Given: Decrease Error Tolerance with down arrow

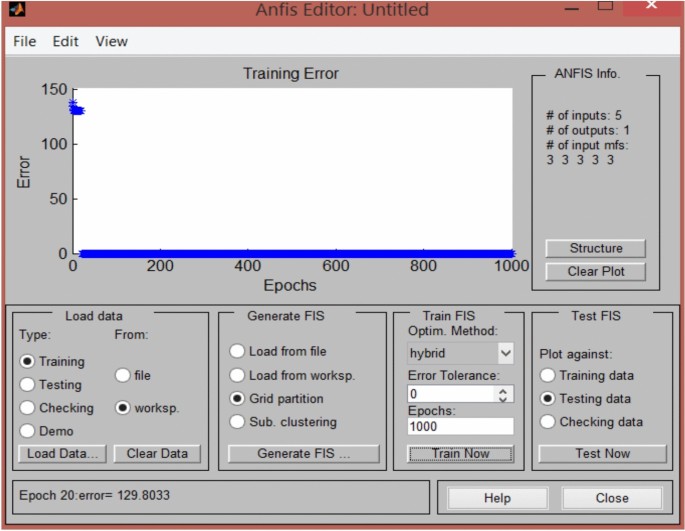Looking at the screenshot, I should [x=503, y=399].
